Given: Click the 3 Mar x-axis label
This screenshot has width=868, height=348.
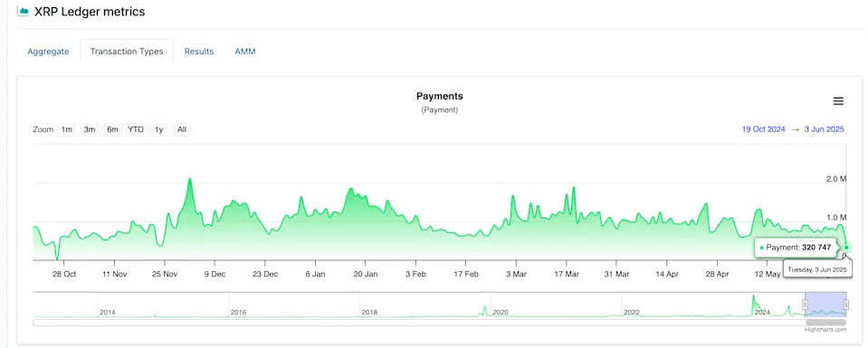Looking at the screenshot, I should click(516, 274).
